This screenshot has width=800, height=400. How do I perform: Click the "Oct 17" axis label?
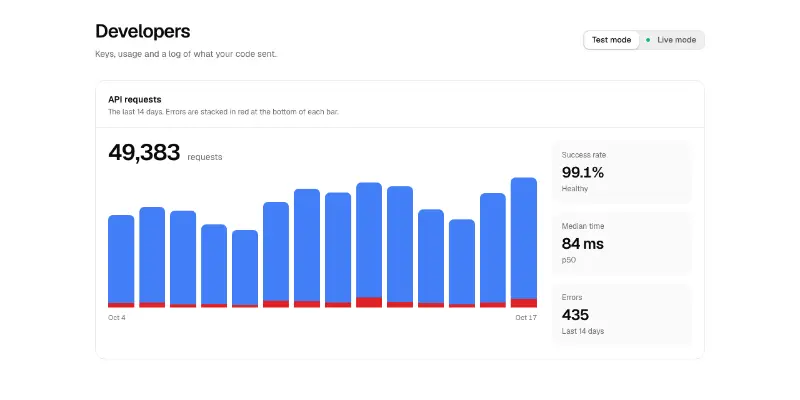pos(526,317)
